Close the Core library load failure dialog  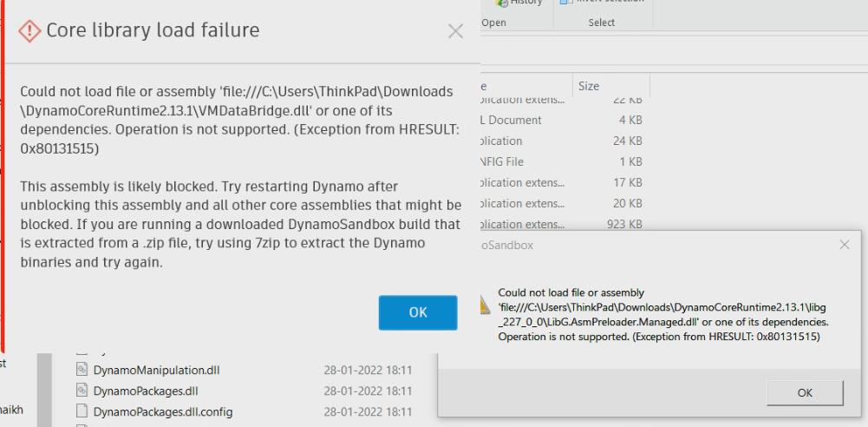pos(455,31)
